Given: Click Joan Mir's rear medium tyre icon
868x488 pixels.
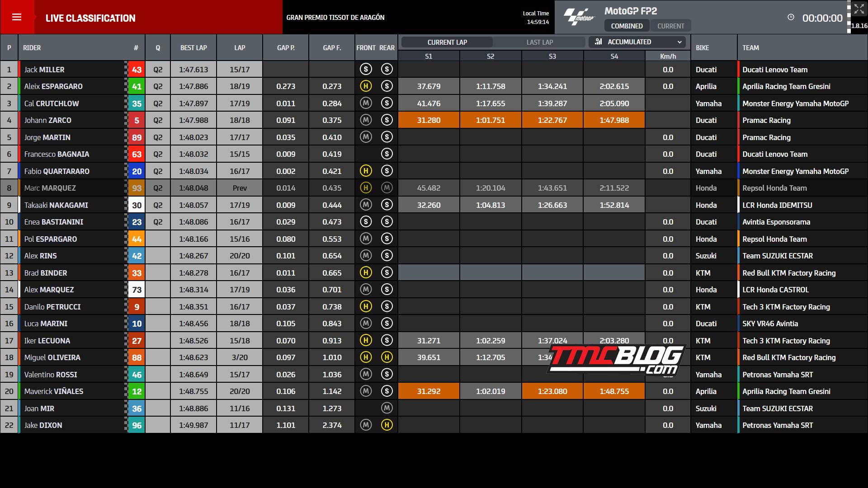Looking at the screenshot, I should point(387,408).
